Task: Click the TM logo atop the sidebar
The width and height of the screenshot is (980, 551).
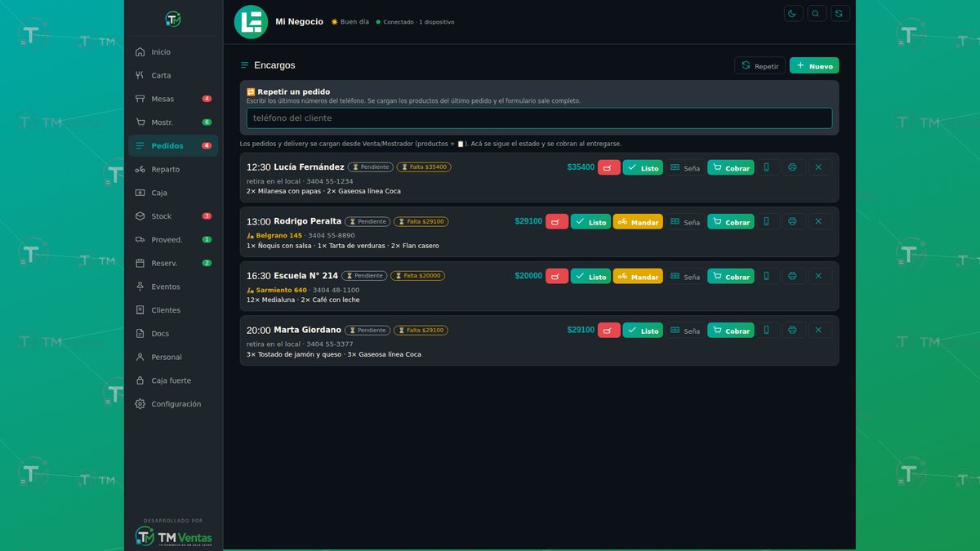Action: tap(172, 19)
